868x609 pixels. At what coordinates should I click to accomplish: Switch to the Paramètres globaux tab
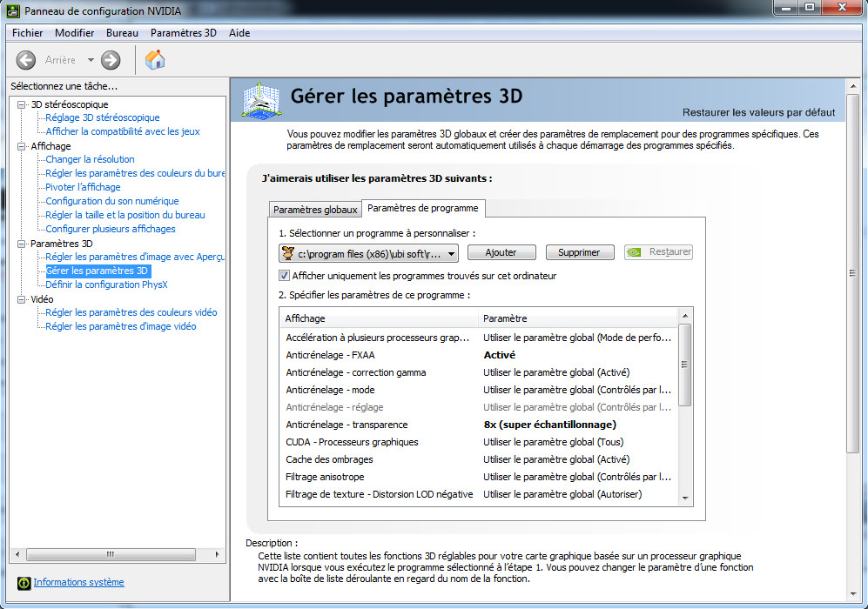tap(315, 210)
